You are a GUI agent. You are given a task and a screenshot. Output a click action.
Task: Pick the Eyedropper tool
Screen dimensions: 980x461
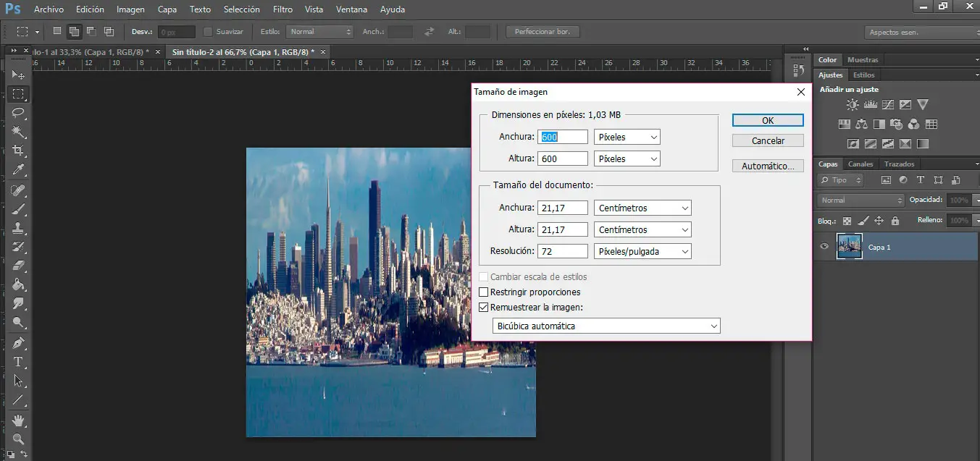pos(19,170)
